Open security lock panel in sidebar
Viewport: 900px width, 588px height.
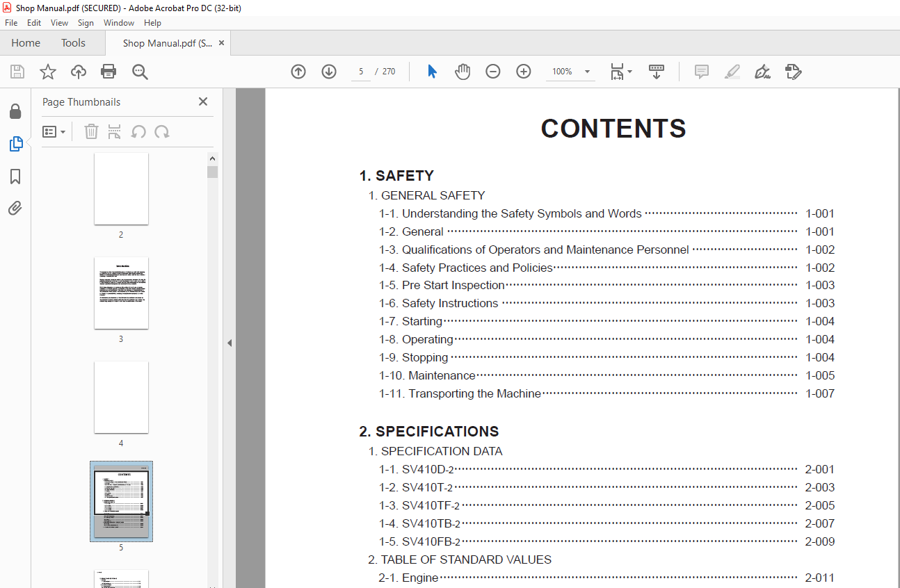point(15,111)
